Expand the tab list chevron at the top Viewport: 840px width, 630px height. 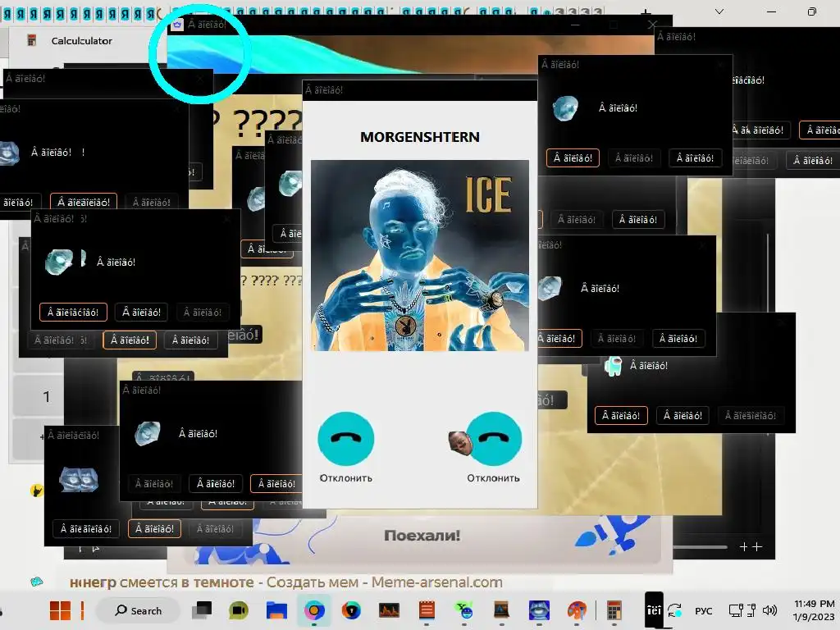[719, 11]
